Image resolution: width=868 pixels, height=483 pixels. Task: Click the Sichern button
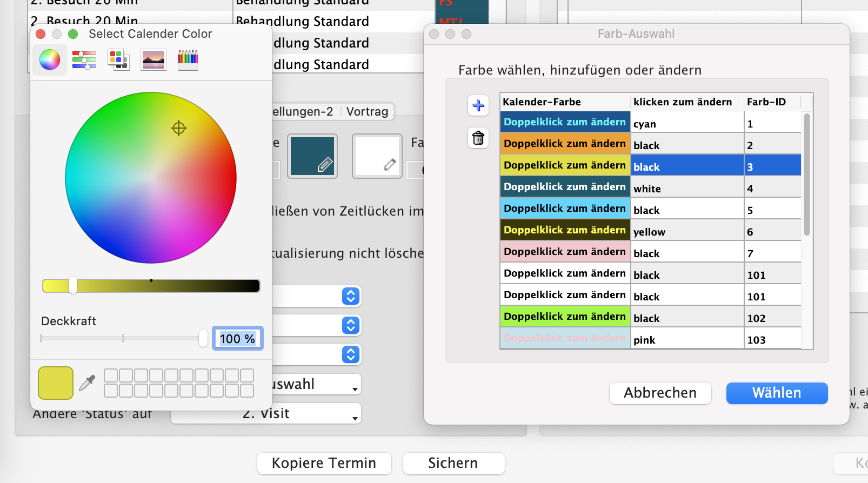point(453,463)
